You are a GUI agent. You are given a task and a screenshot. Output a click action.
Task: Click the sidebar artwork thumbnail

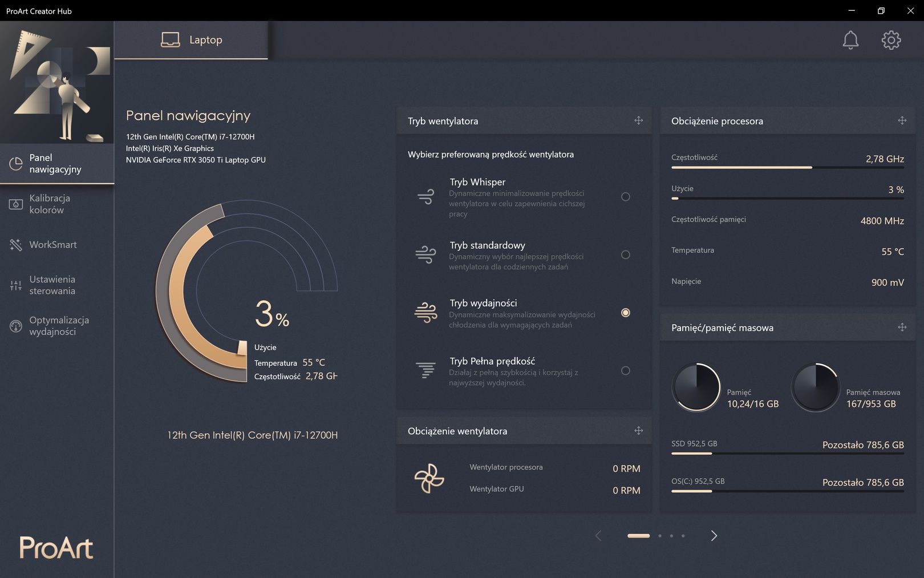[57, 82]
